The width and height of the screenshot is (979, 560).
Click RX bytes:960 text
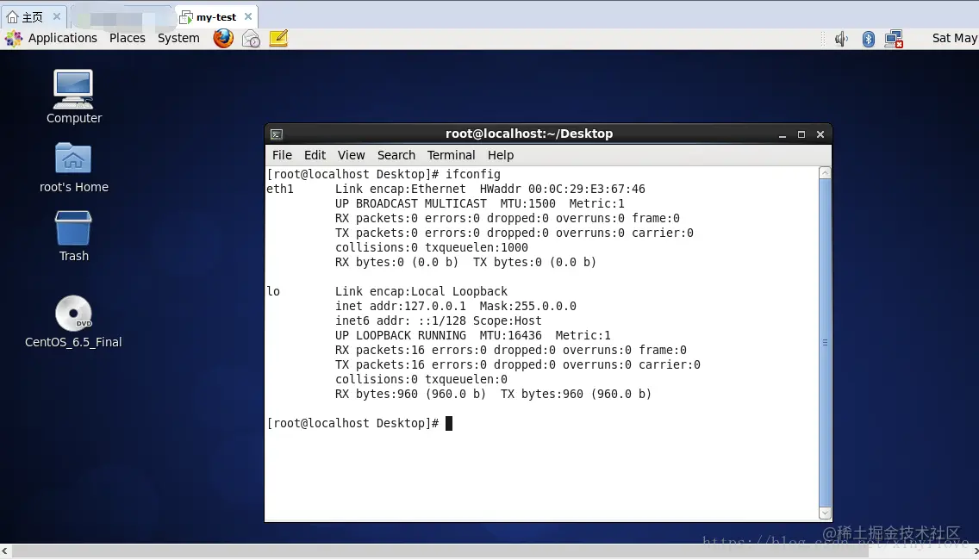pos(377,394)
